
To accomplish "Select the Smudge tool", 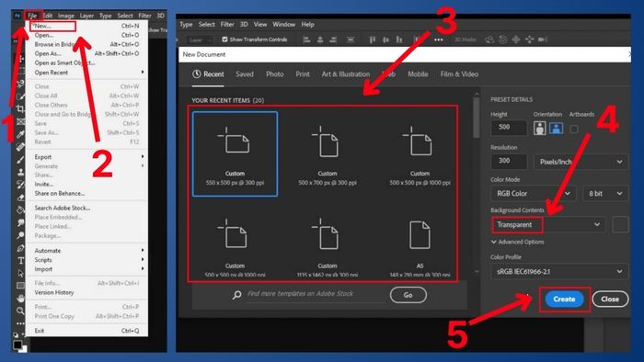I will tap(20, 222).
